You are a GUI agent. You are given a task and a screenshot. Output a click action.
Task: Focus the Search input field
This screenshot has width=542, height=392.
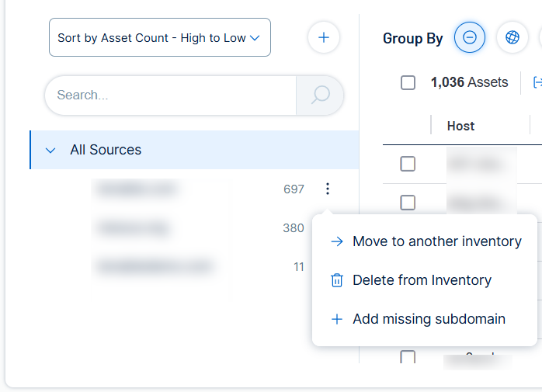pyautogui.click(x=171, y=95)
